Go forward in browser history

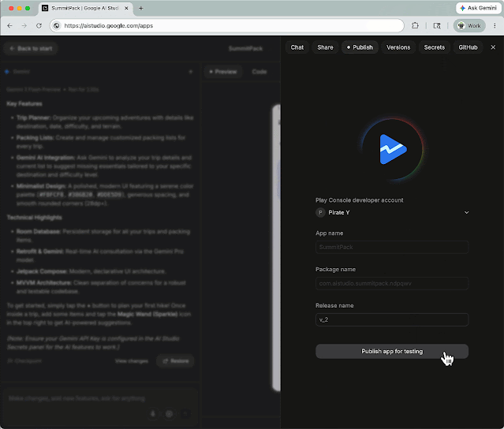click(x=24, y=26)
